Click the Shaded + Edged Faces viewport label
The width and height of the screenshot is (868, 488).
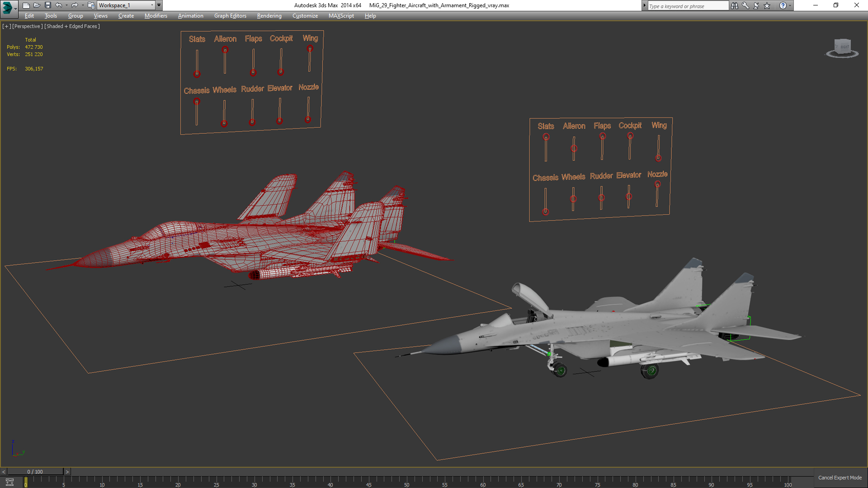coord(72,26)
